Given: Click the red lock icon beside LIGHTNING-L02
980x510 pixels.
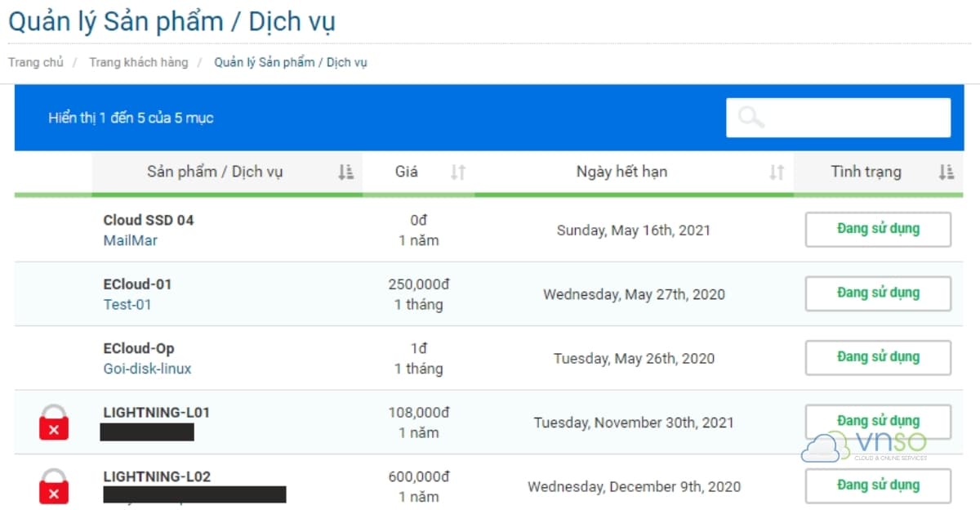Looking at the screenshot, I should click(x=54, y=486).
